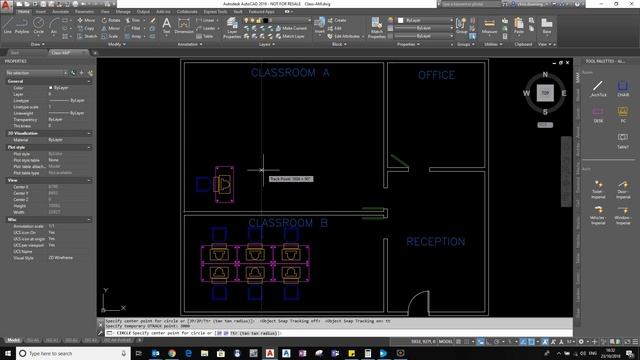Select the Line draw tool

click(8, 26)
